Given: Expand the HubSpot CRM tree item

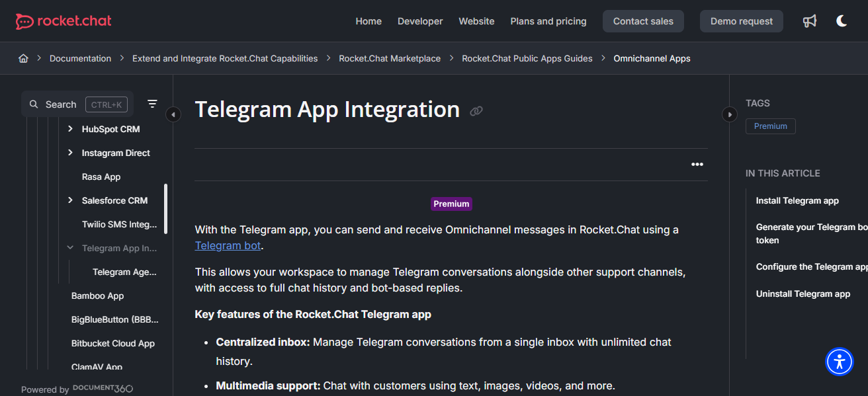Looking at the screenshot, I should pos(70,129).
